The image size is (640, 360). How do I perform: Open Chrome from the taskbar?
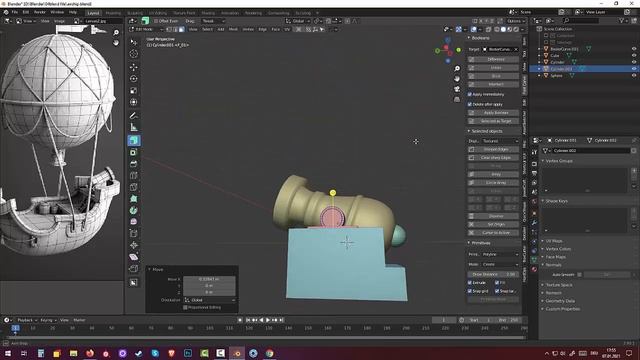[x=269, y=353]
